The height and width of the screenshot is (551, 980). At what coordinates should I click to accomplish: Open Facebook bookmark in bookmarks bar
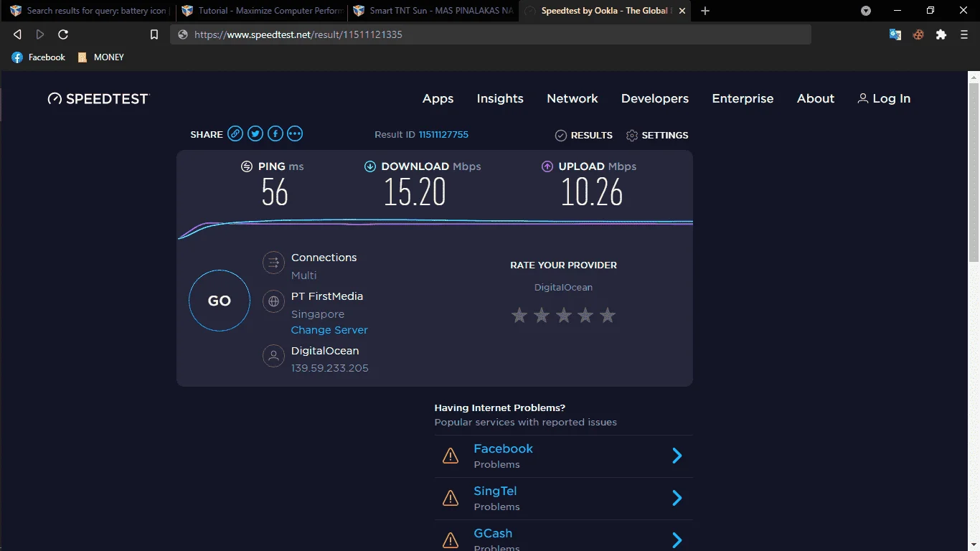39,57
